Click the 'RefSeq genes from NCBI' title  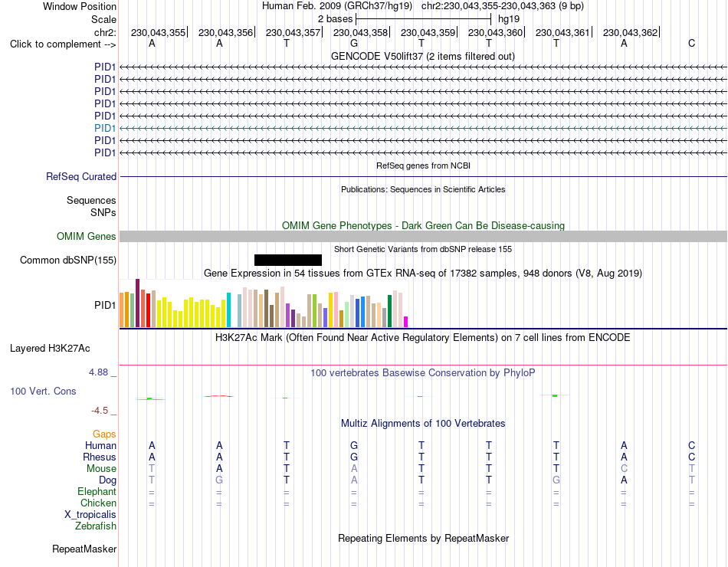423,166
